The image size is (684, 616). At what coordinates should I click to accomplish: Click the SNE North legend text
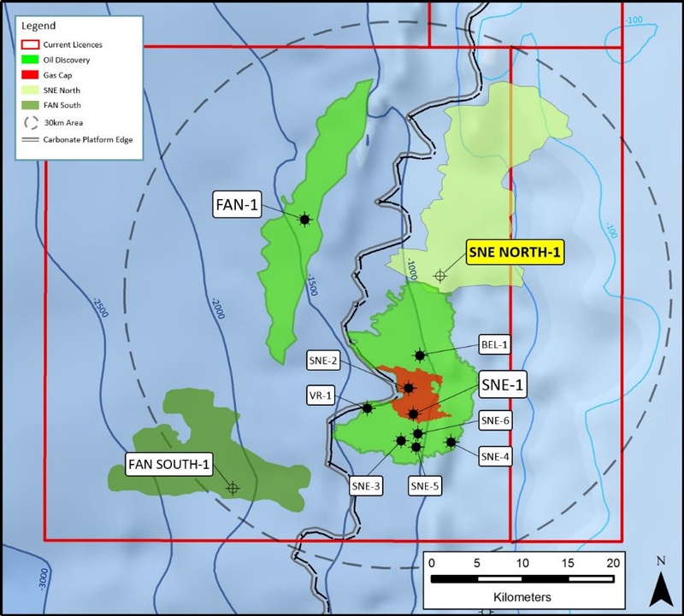tap(62, 91)
